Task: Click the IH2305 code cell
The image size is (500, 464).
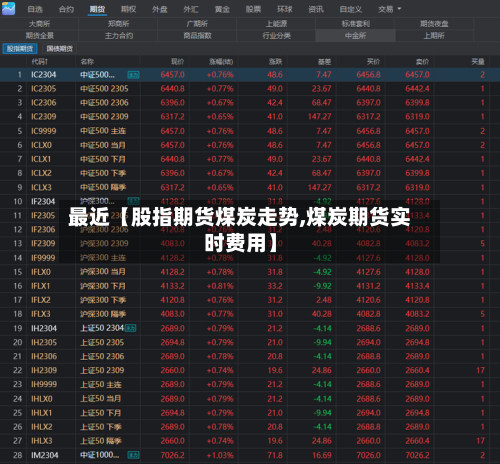Action: point(44,342)
